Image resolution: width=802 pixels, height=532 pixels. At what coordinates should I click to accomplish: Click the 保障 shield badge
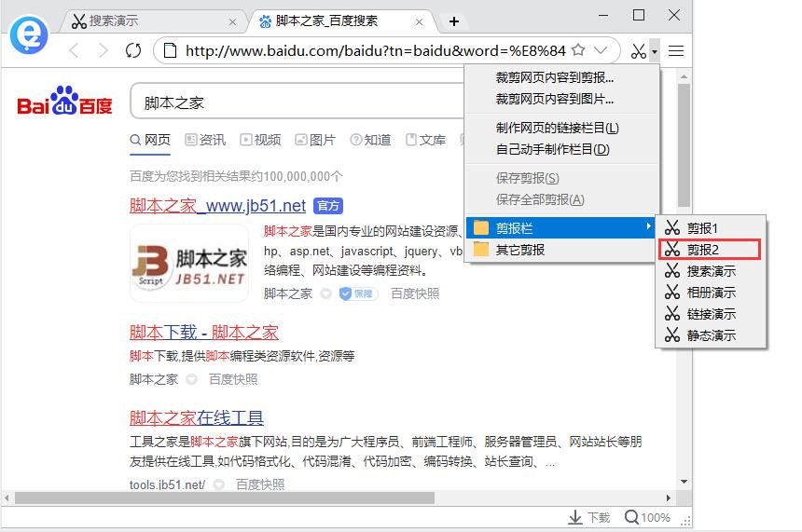tap(358, 293)
